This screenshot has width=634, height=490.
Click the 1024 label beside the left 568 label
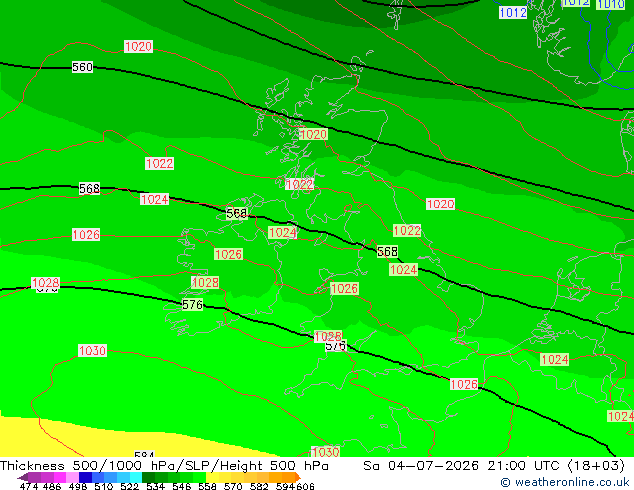point(154,199)
